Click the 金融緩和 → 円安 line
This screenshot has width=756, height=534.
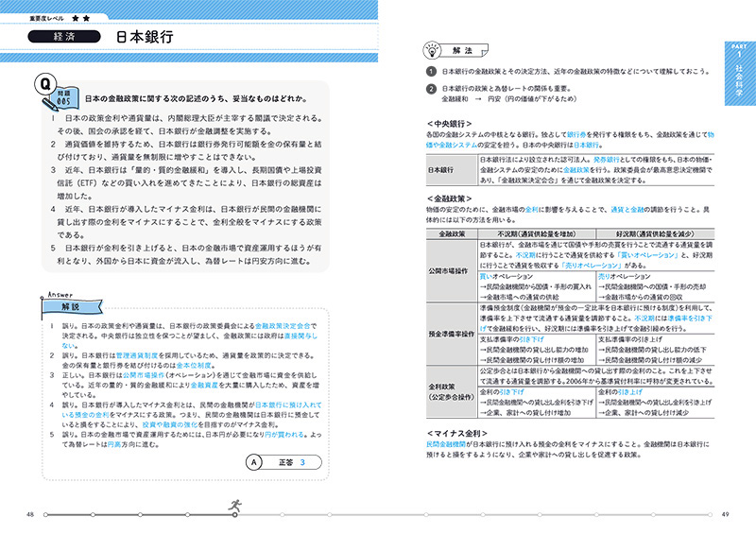tap(509, 99)
